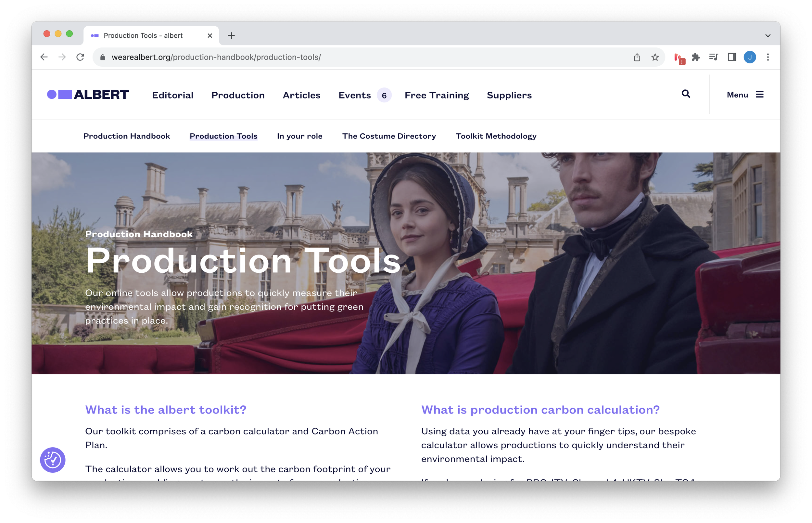Open The Costume Directory link
812x523 pixels.
[x=389, y=136]
